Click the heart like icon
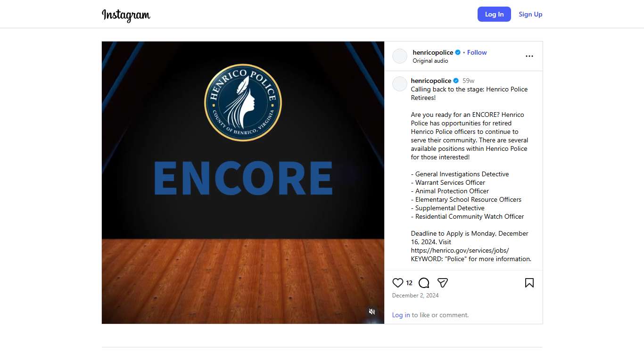Viewport: 644px width, 362px height. [x=398, y=283]
